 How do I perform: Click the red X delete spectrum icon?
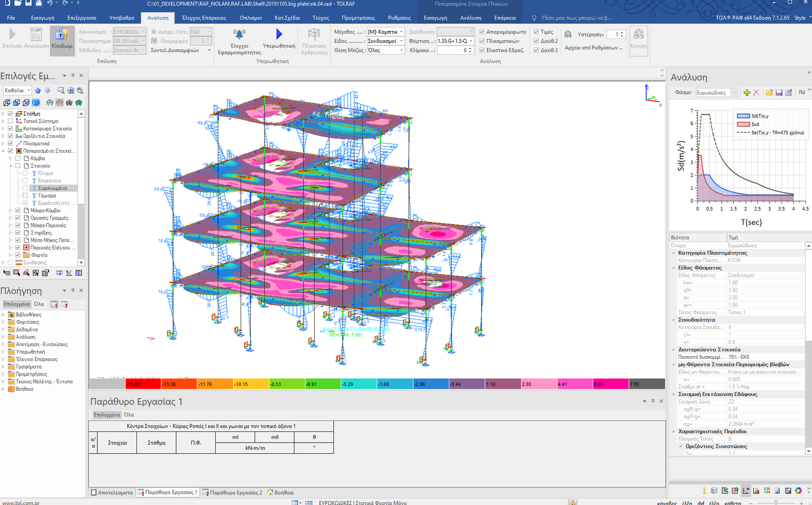coord(756,92)
